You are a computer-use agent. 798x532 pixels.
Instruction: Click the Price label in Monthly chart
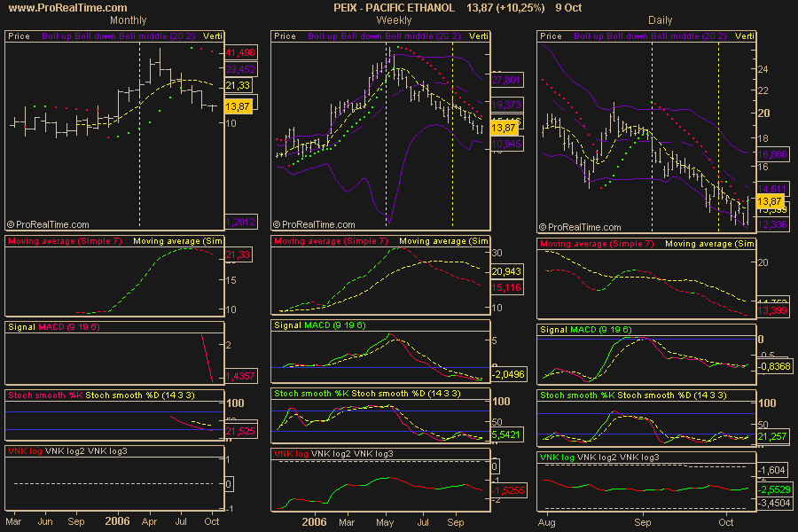(20, 36)
